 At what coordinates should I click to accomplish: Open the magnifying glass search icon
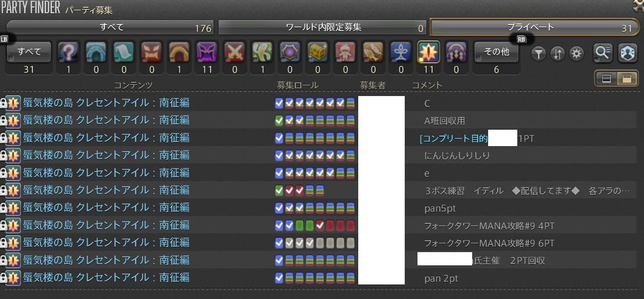click(603, 53)
